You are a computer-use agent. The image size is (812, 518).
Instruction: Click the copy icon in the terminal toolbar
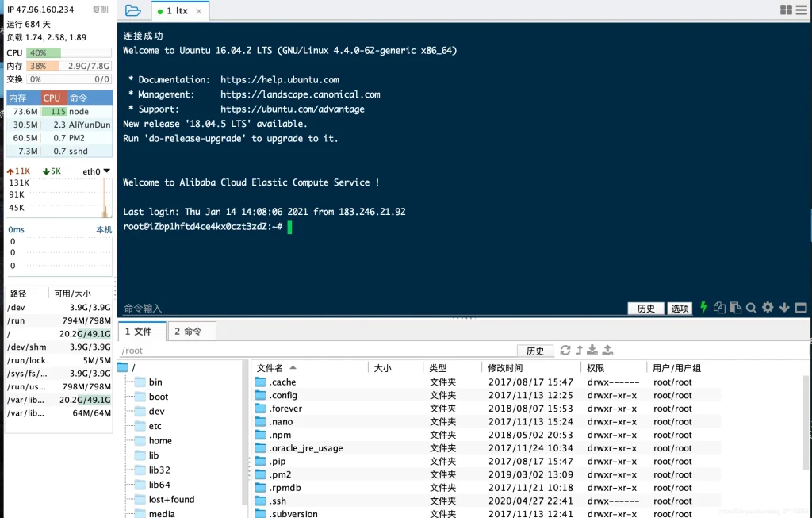coord(719,308)
